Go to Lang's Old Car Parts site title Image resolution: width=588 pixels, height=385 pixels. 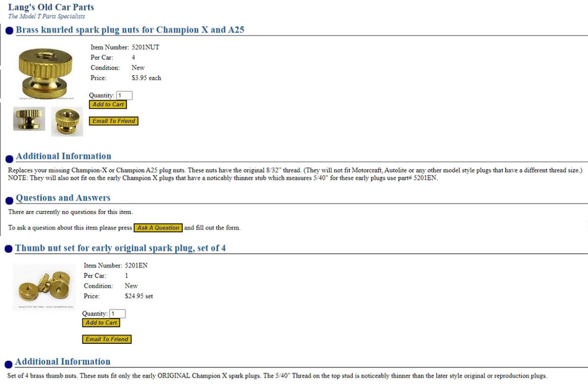51,8
